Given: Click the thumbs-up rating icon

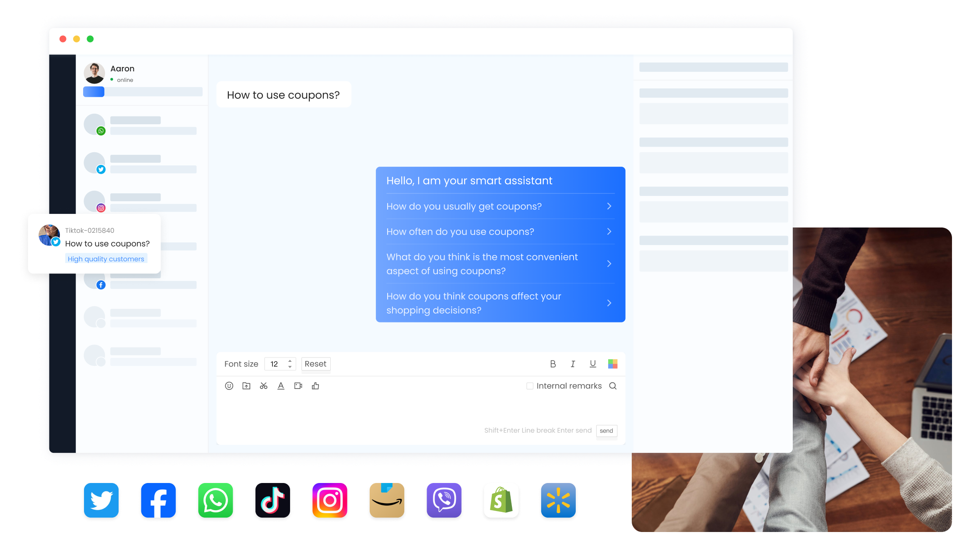Looking at the screenshot, I should point(315,386).
